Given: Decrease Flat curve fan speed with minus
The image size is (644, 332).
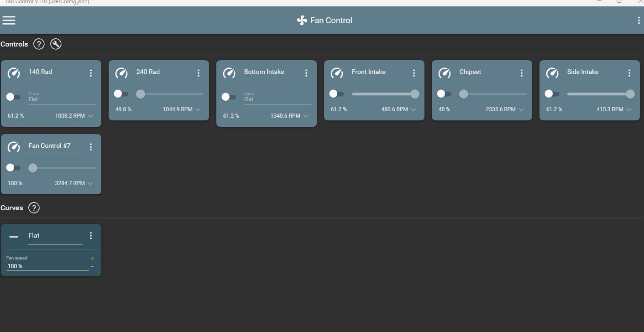Looking at the screenshot, I should coord(92,266).
